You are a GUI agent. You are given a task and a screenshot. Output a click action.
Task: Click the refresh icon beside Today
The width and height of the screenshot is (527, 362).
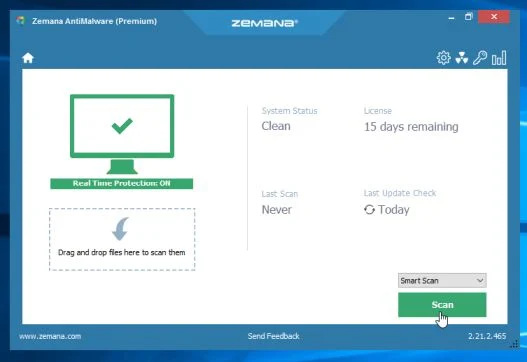[369, 209]
